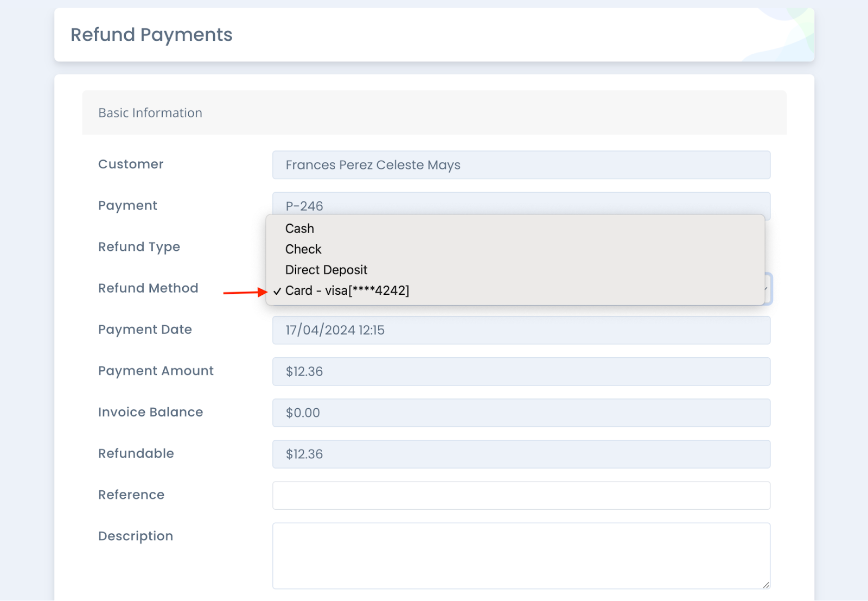The image size is (868, 601).
Task: Select "Cash" from the refund method list
Action: (x=299, y=229)
